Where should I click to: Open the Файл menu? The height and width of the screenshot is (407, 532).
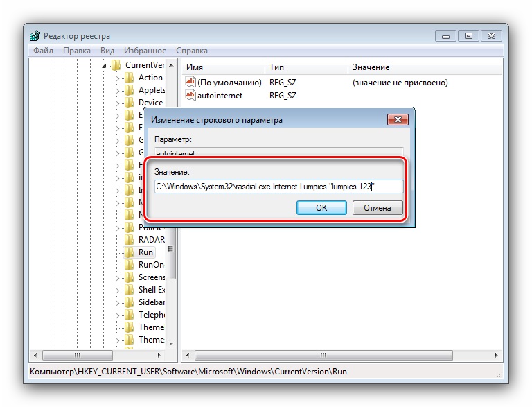point(43,51)
